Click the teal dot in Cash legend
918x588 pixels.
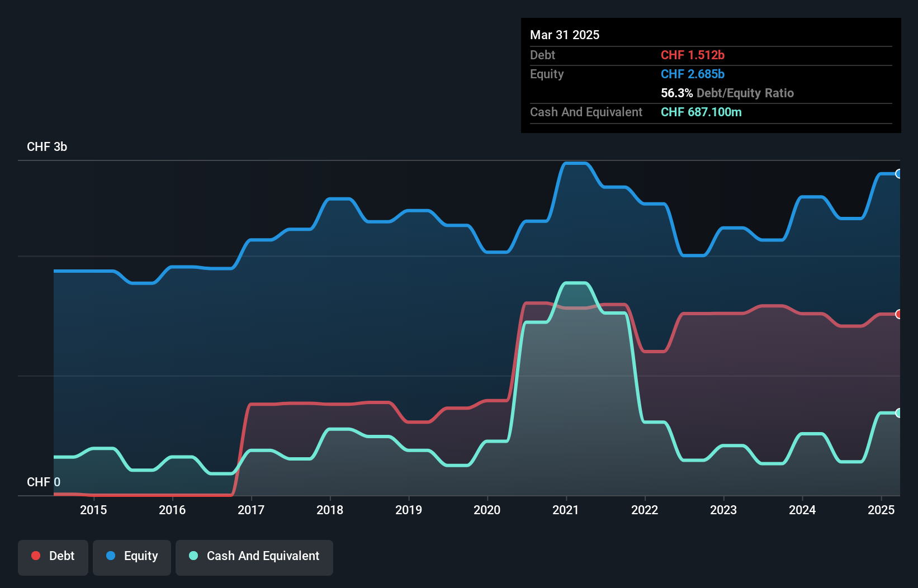[193, 556]
